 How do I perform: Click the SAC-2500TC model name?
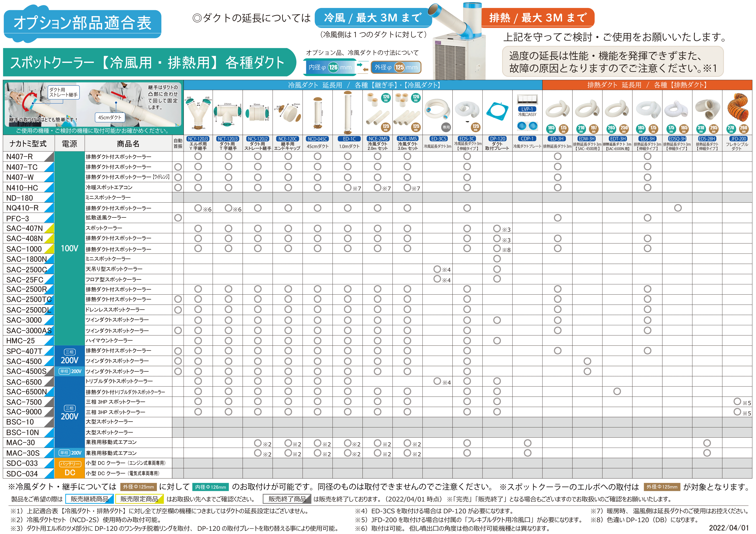click(29, 300)
